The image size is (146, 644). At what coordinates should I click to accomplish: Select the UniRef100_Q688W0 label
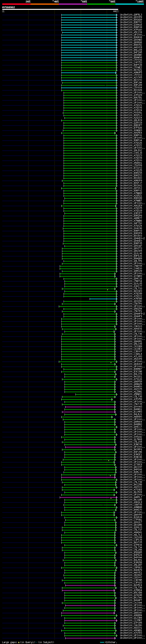(131, 55)
